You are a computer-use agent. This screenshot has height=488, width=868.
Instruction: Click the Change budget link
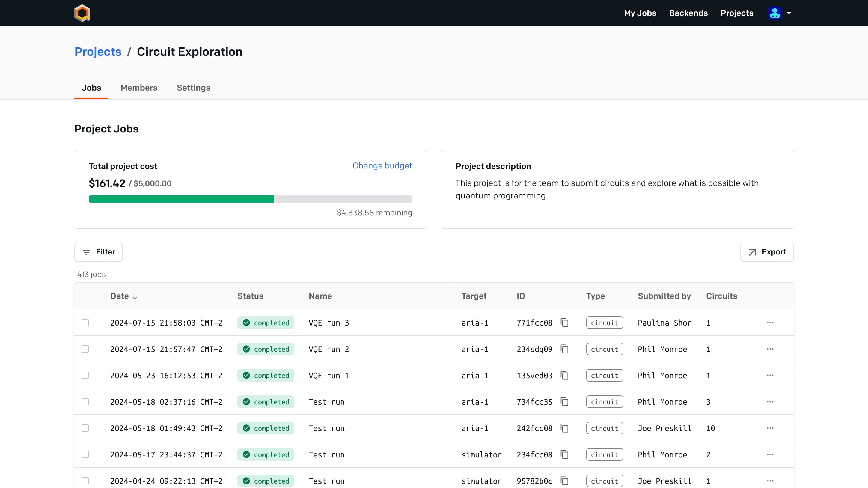(x=382, y=165)
